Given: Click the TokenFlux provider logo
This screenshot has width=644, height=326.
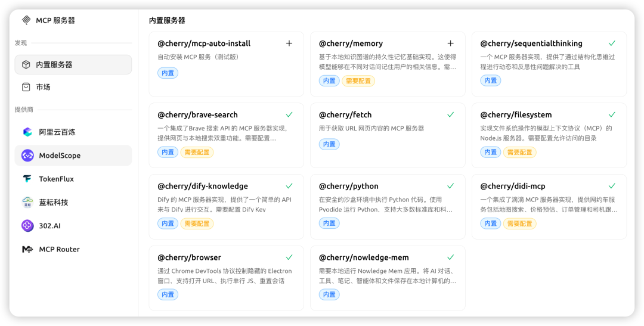Looking at the screenshot, I should [x=27, y=179].
